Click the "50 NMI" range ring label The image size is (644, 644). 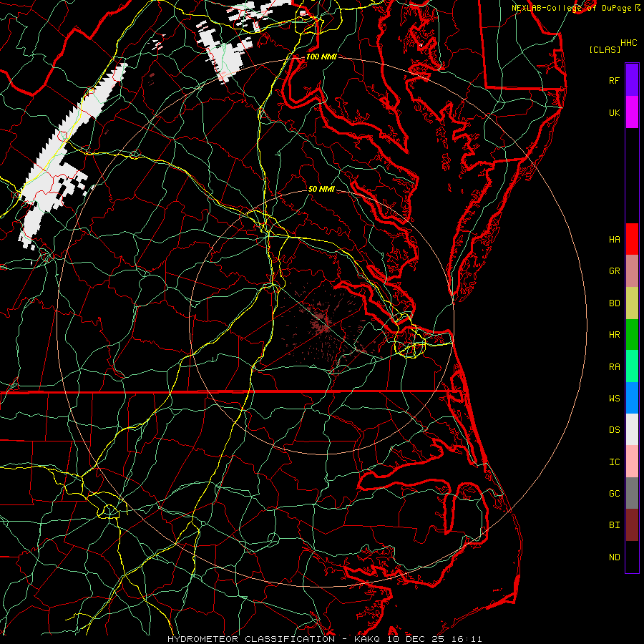click(321, 189)
